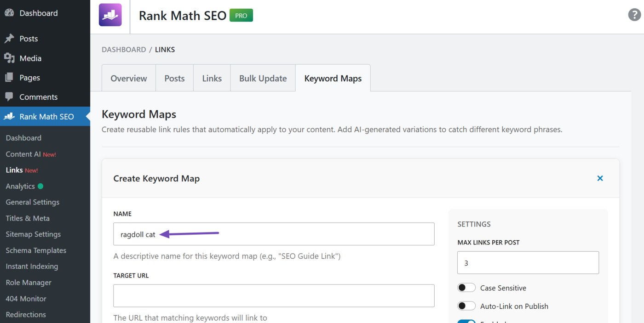The height and width of the screenshot is (323, 644).
Task: Click the Max Links Per Post value box
Action: (x=528, y=262)
